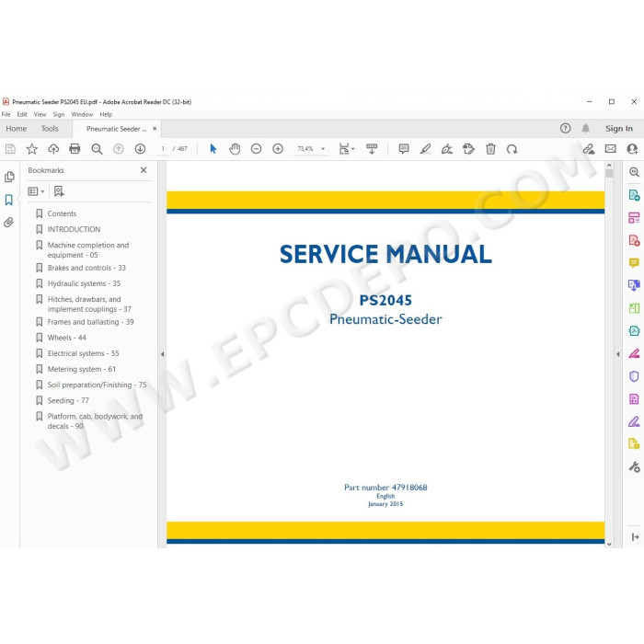Switch to the Home tab

16,129
